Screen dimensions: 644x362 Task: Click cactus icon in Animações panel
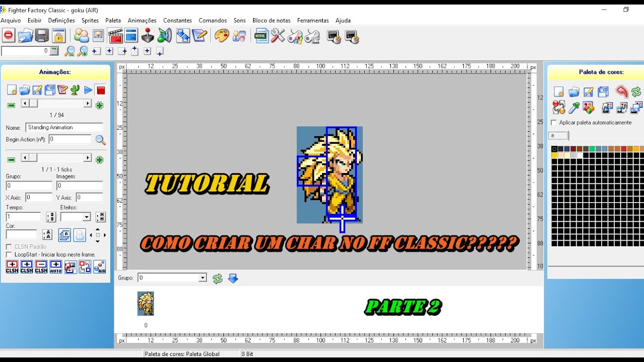point(75,90)
